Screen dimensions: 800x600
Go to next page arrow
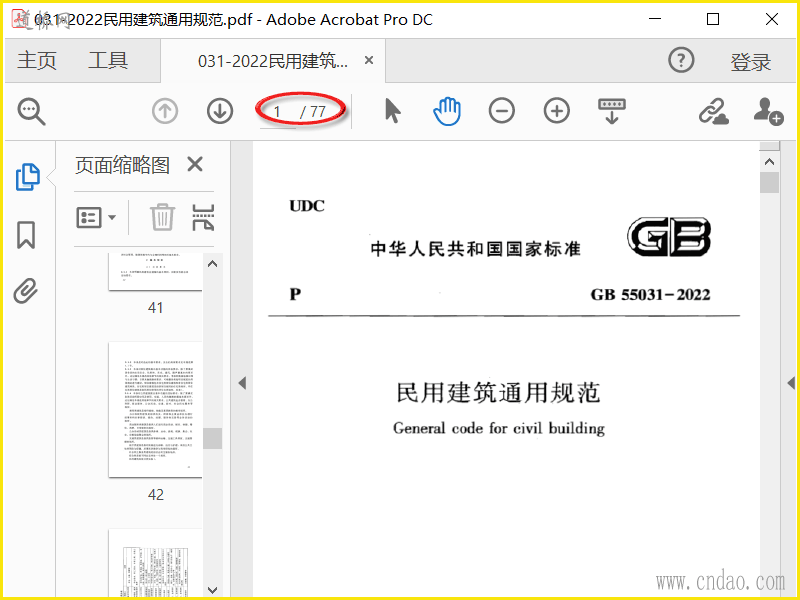coord(220,111)
